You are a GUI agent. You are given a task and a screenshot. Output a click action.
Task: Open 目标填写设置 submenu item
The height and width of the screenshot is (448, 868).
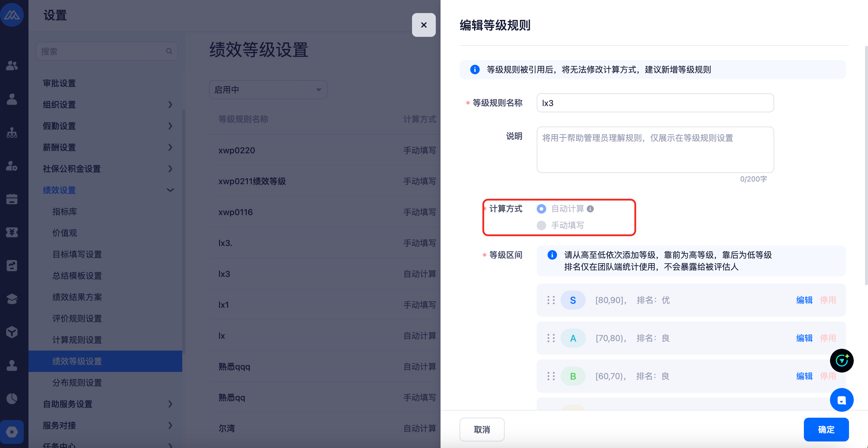(77, 254)
